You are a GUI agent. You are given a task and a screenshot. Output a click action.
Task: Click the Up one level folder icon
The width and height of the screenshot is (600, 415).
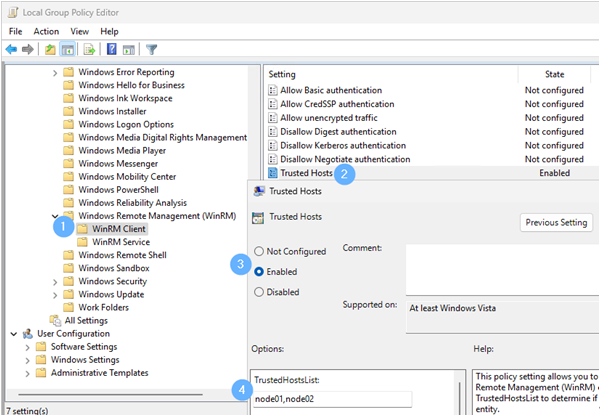point(50,49)
